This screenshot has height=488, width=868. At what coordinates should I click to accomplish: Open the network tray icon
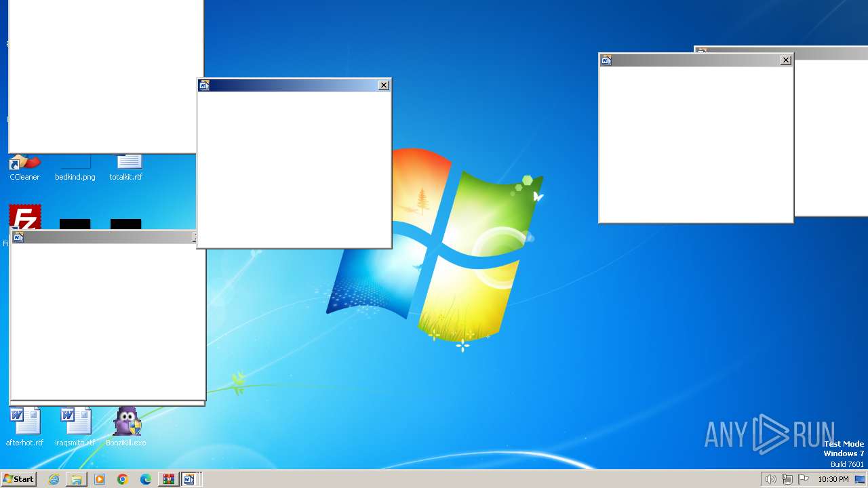787,479
